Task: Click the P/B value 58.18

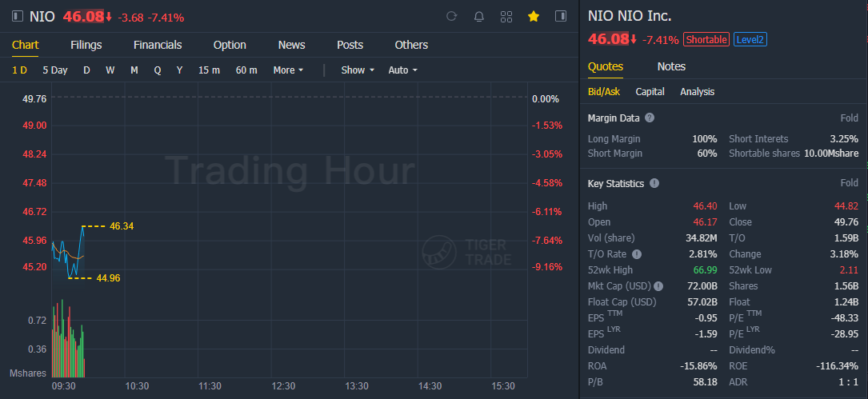Action: (x=706, y=382)
